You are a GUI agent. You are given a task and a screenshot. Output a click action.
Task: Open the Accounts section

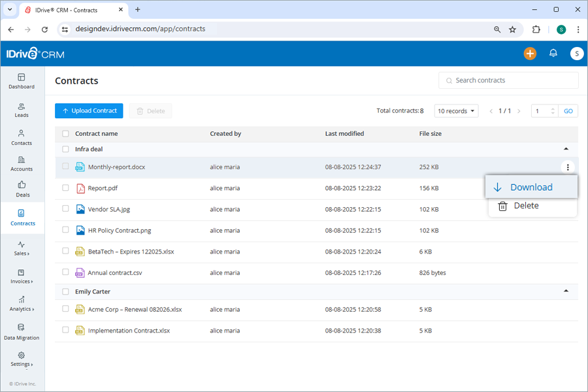pos(22,163)
